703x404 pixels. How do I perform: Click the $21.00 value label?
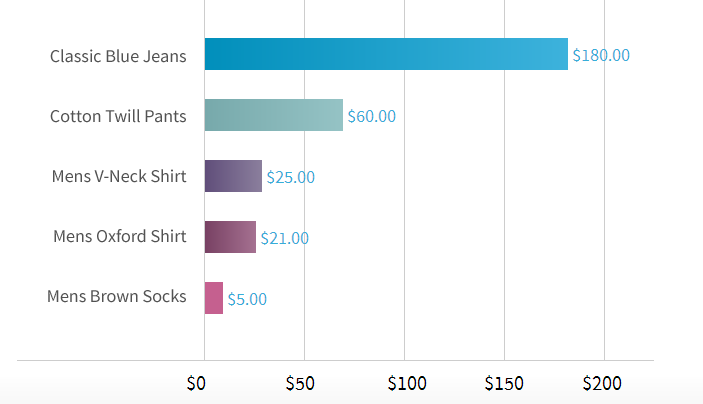click(284, 238)
